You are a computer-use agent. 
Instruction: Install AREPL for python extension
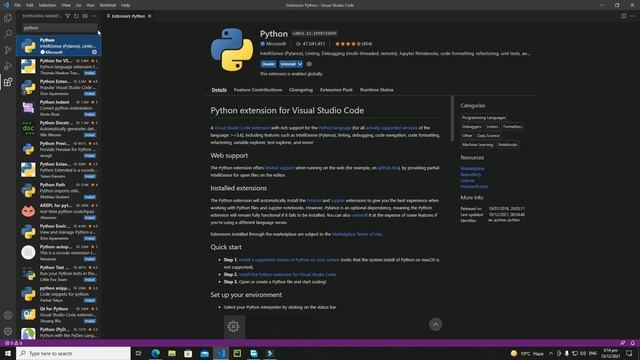[x=90, y=218]
